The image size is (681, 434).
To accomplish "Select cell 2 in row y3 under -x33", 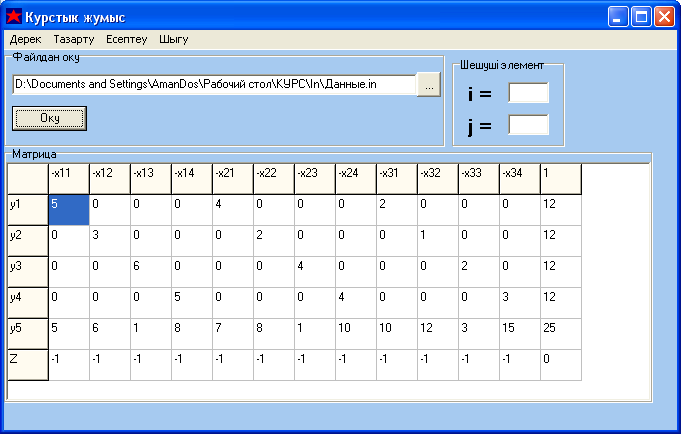I will pos(479,272).
